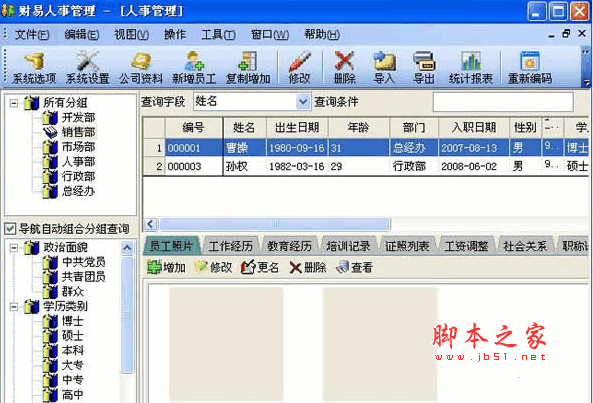The width and height of the screenshot is (593, 403).
Task: Open the 工具 menu
Action: pos(218,35)
